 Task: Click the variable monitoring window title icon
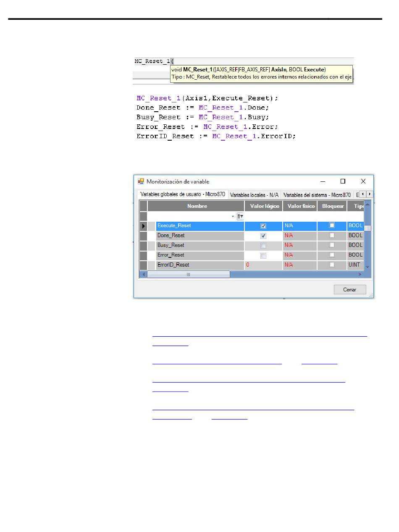coord(141,181)
